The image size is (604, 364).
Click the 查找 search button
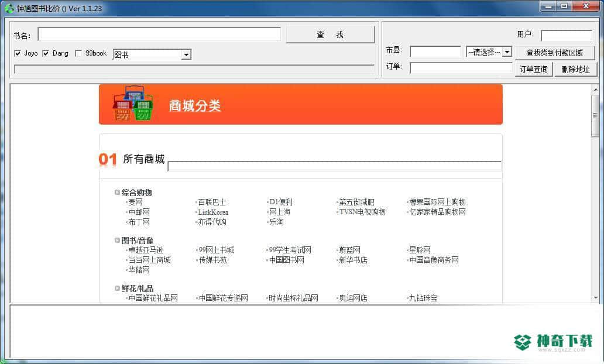[x=330, y=35]
